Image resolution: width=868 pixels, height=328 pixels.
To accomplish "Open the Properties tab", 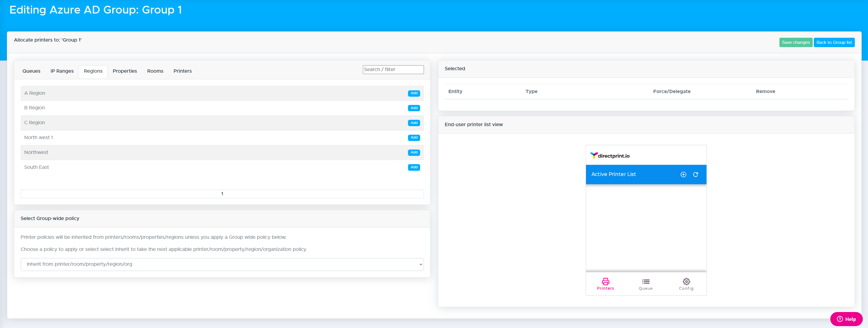I will tap(125, 71).
